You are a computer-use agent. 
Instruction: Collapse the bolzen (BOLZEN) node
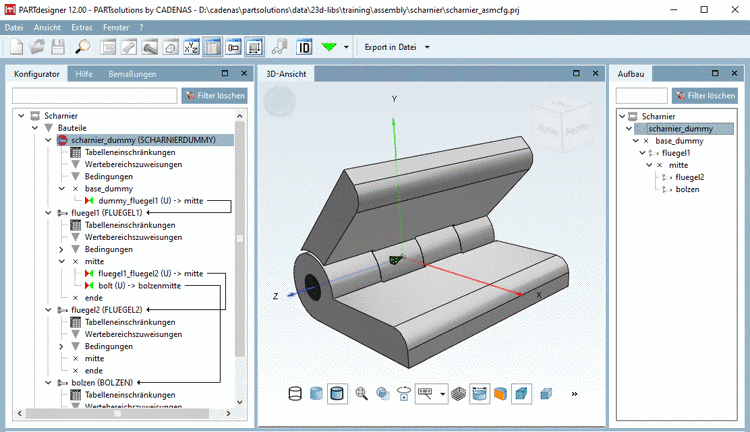(x=48, y=383)
